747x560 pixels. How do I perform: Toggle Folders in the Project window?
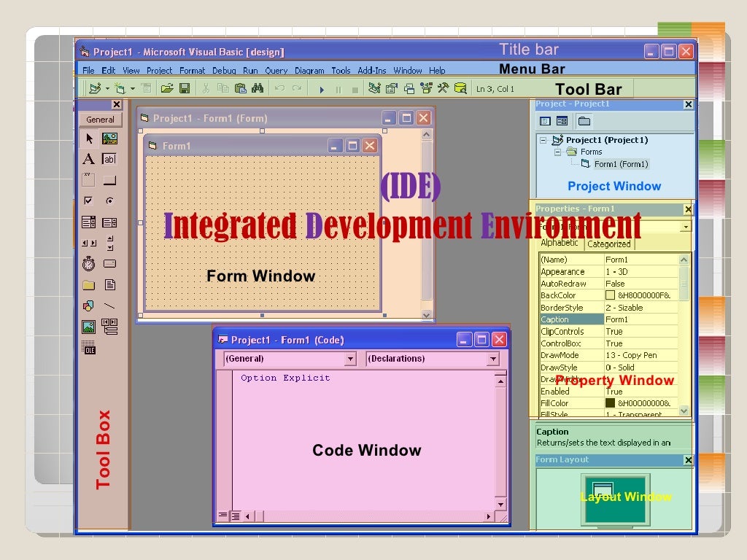[584, 121]
